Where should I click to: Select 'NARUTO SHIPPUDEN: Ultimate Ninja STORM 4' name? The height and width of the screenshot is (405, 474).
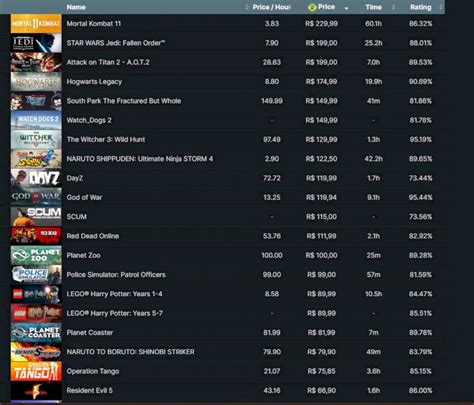[x=140, y=159]
